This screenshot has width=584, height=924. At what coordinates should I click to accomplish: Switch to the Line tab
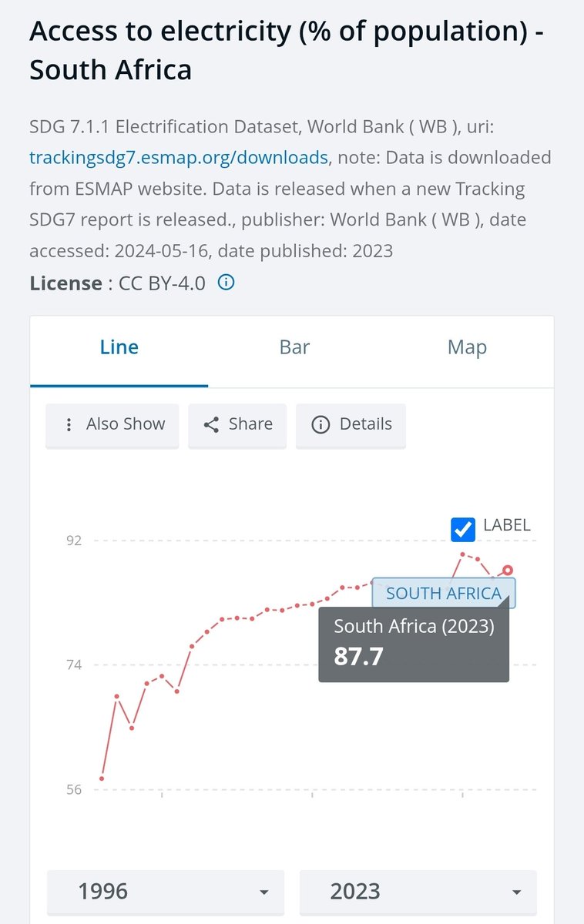(119, 347)
